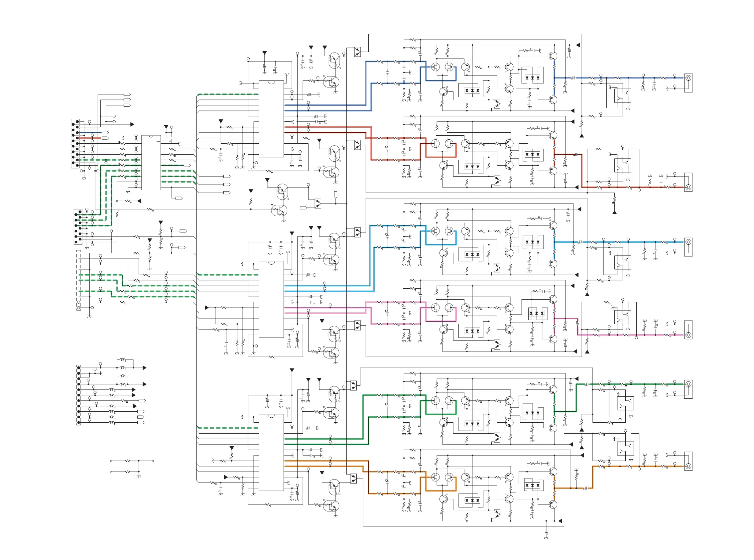Click the downward-pointing flag left of the cyan channel
This screenshot has height=560, width=754.
[x=335, y=194]
